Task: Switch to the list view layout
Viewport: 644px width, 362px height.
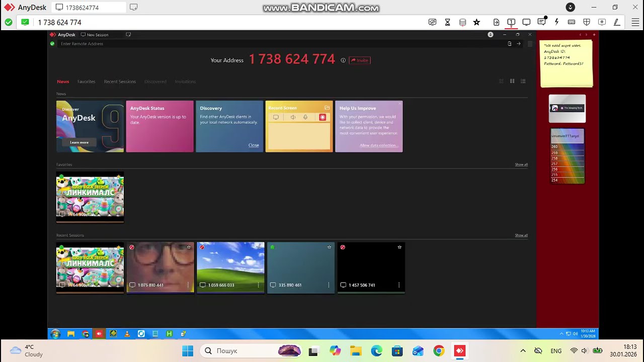Action: pos(523,81)
